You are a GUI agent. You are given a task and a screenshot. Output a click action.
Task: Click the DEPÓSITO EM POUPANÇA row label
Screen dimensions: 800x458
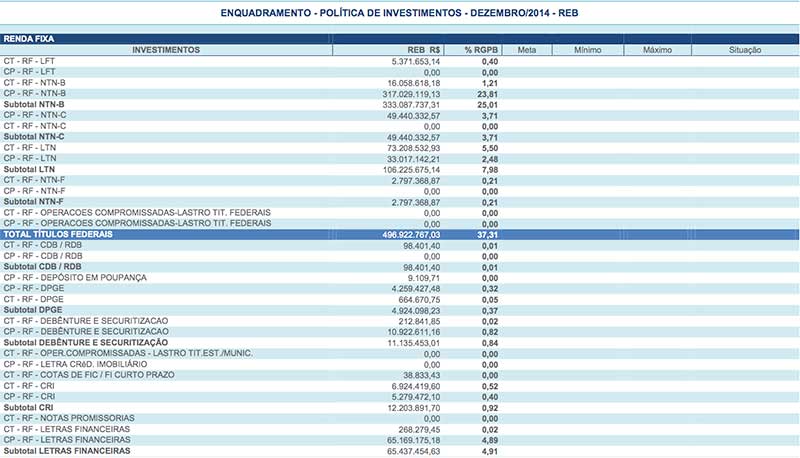[75, 277]
